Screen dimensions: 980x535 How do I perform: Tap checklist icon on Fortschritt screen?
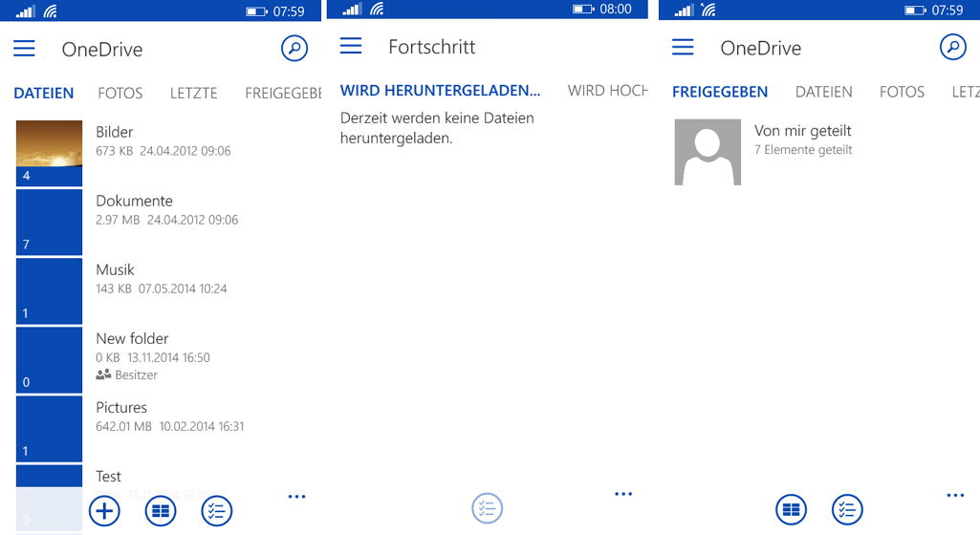pyautogui.click(x=487, y=508)
